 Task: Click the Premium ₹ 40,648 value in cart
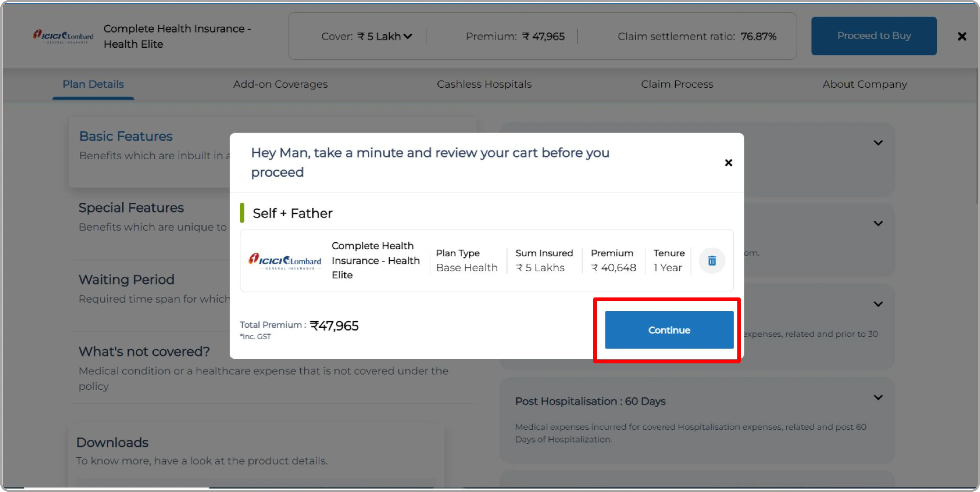point(613,268)
